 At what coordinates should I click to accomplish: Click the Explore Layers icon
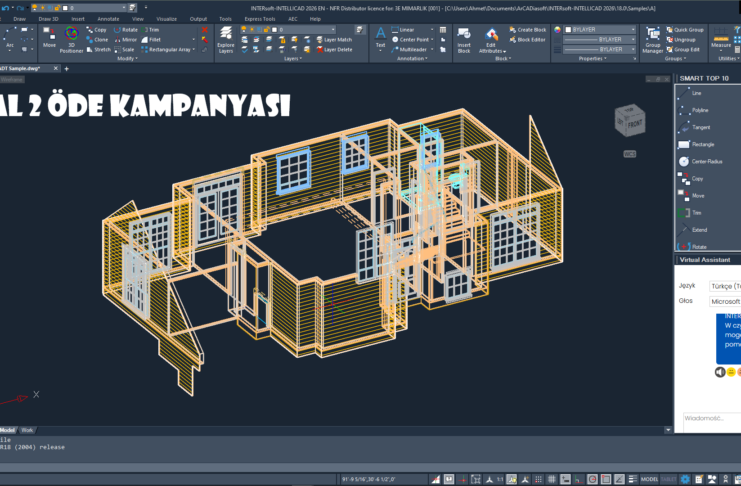point(225,39)
